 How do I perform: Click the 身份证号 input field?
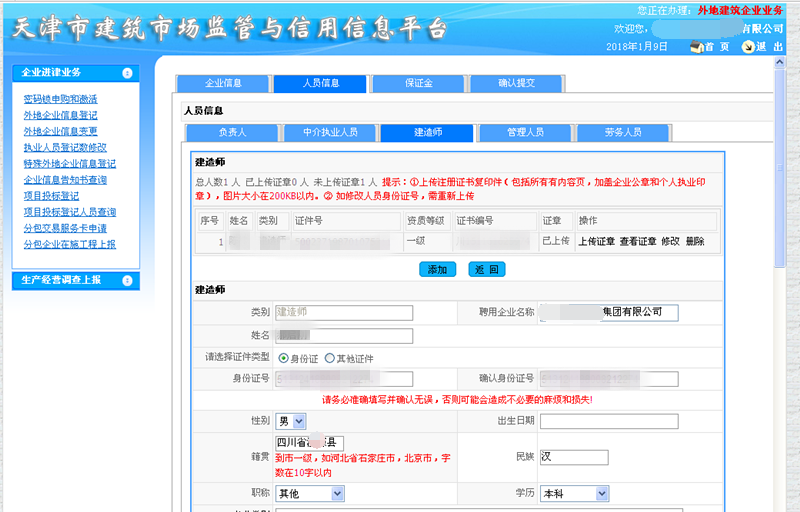click(344, 379)
